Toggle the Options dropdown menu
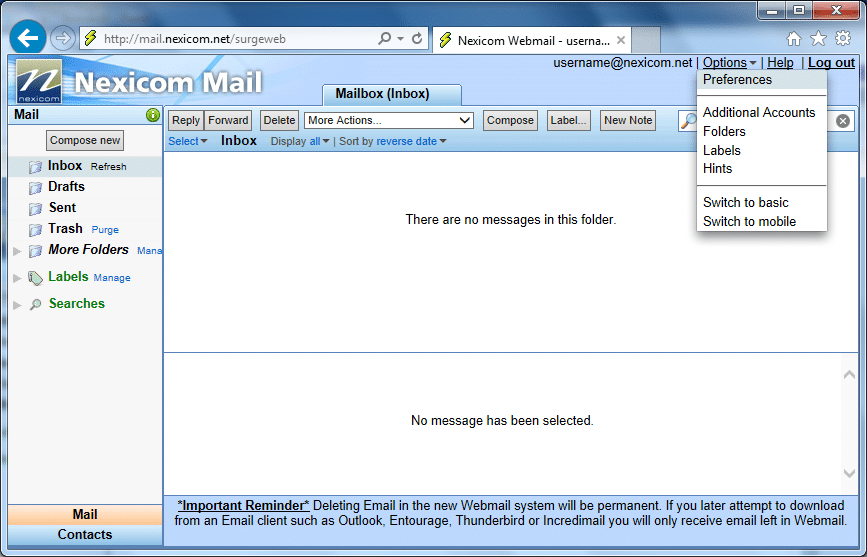The width and height of the screenshot is (867, 557). coord(729,63)
